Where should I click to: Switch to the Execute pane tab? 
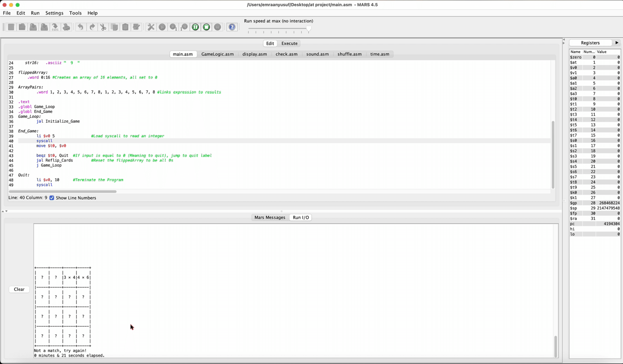[x=289, y=43]
